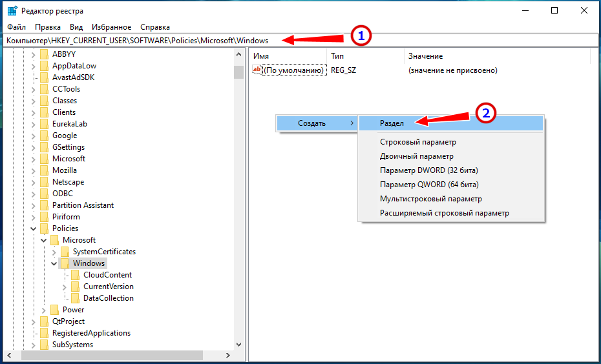Click the horizontal scroll right arrow
This screenshot has height=364, width=601.
point(228,356)
